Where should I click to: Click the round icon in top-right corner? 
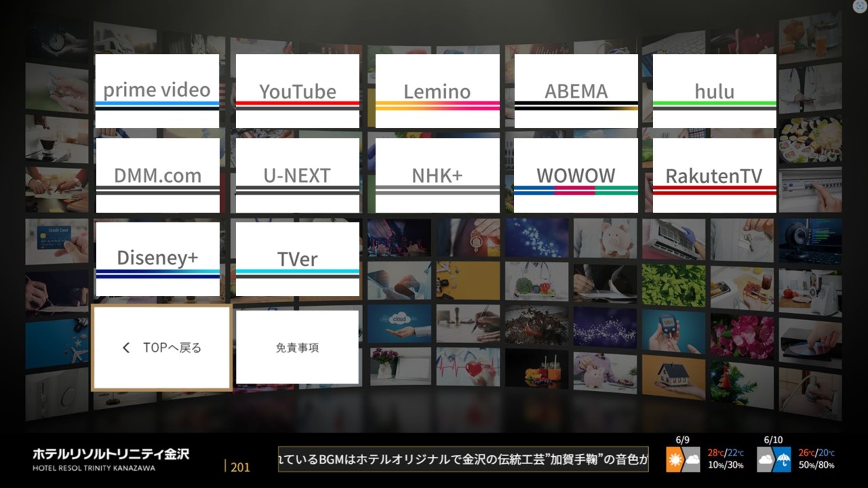click(859, 6)
